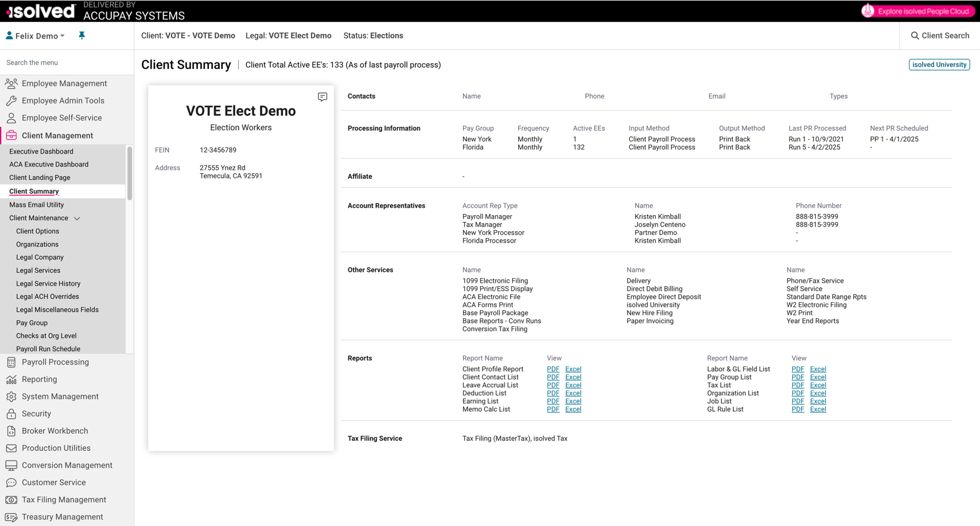The height and width of the screenshot is (526, 980).
Task: Select Mass Email Utility item
Action: pos(36,205)
